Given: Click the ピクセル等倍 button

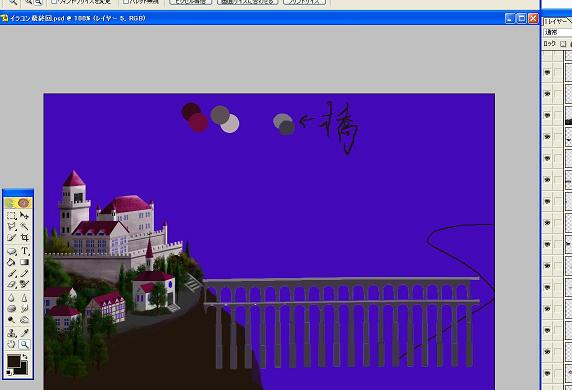Looking at the screenshot, I should pyautogui.click(x=191, y=2).
